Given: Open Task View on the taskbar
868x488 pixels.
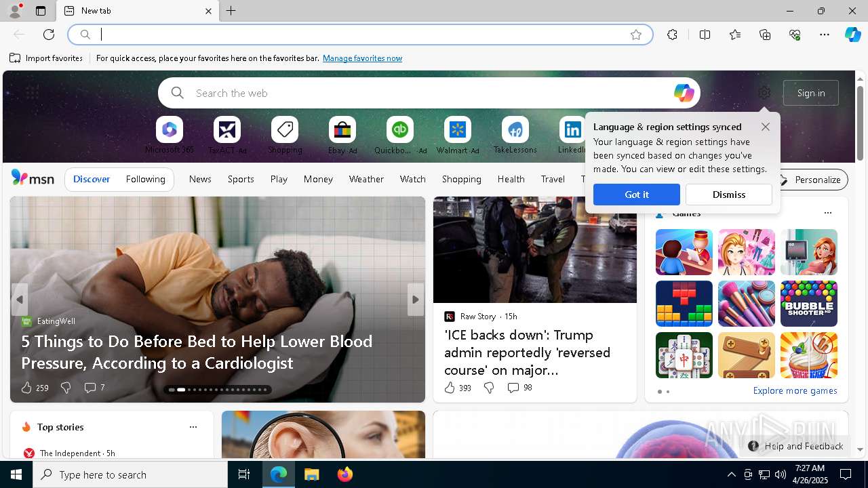Looking at the screenshot, I should point(244,474).
